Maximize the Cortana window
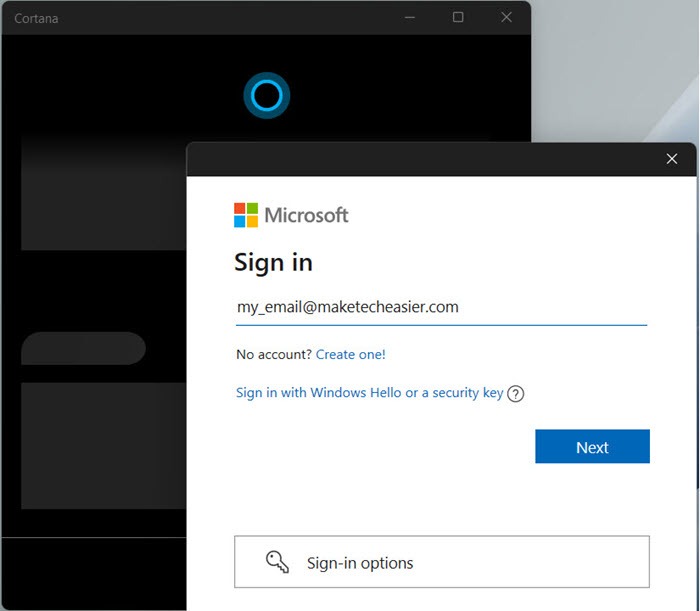700x611 pixels. click(458, 17)
